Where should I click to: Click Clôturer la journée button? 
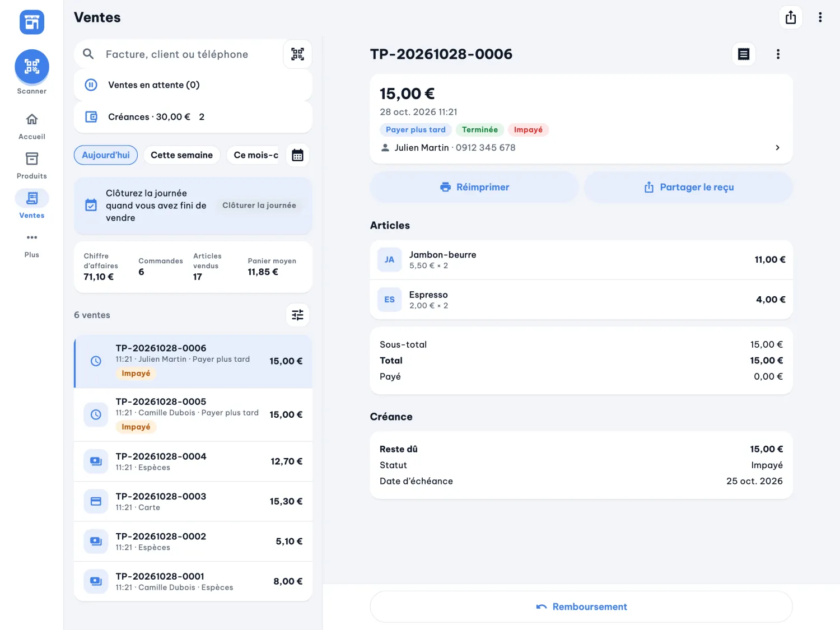(x=259, y=206)
